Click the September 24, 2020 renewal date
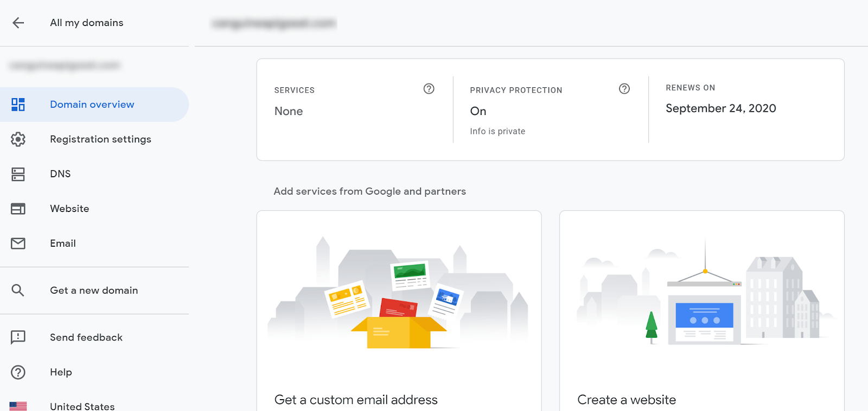Image resolution: width=868 pixels, height=411 pixels. point(720,108)
